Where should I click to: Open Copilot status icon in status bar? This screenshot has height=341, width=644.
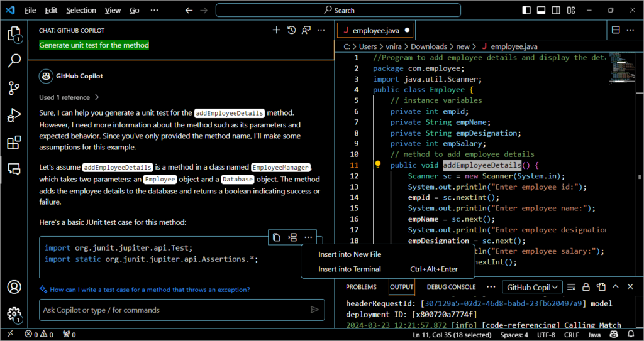[x=615, y=335]
